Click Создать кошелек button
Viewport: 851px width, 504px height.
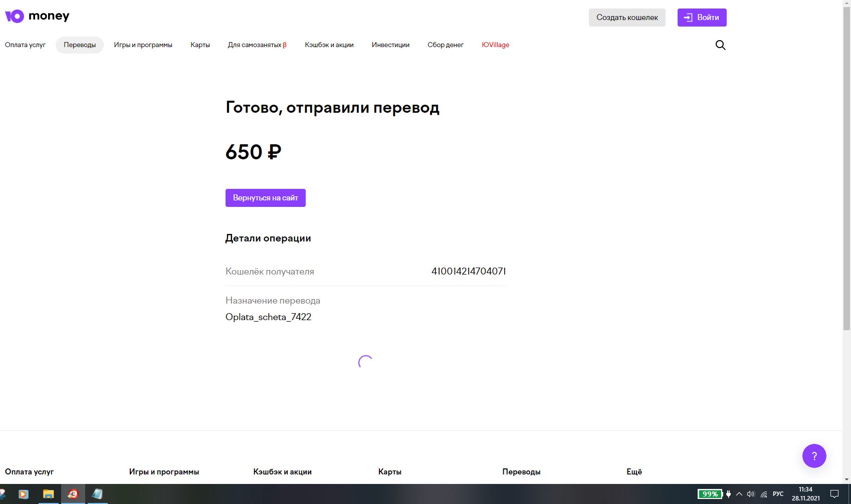(x=627, y=18)
